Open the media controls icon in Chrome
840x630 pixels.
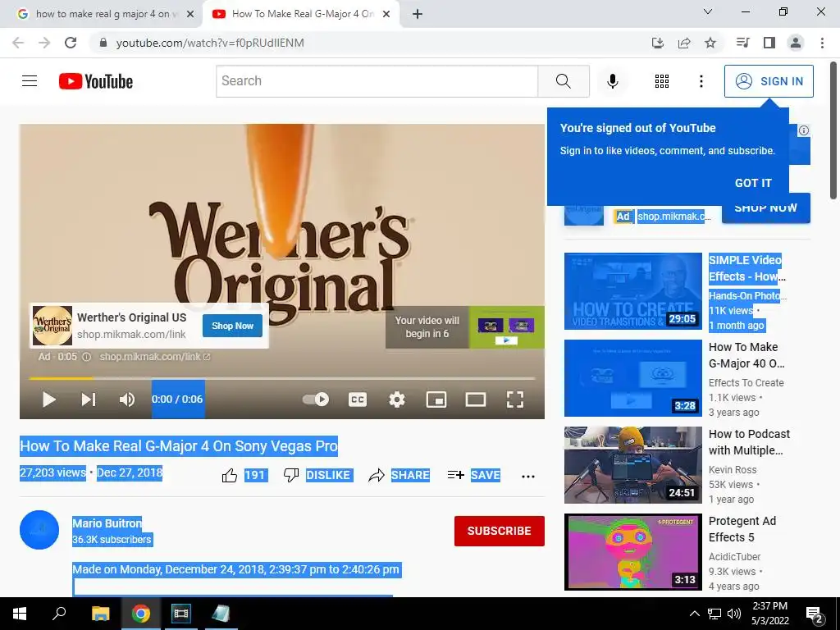pyautogui.click(x=742, y=43)
